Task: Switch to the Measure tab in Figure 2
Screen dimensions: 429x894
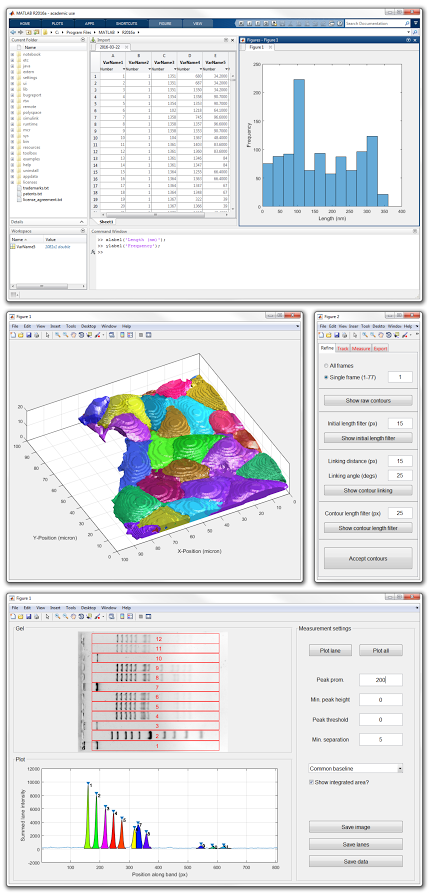Action: tap(361, 348)
